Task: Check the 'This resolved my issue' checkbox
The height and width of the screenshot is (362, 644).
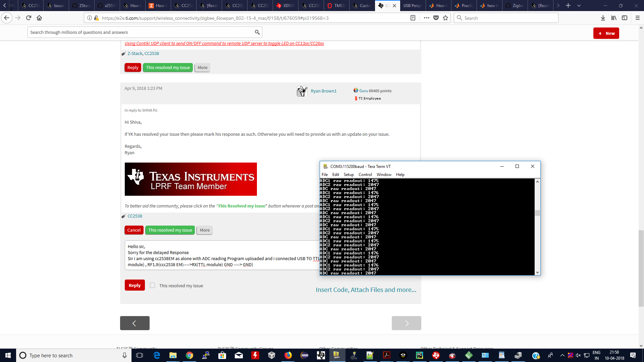Action: pos(153,286)
